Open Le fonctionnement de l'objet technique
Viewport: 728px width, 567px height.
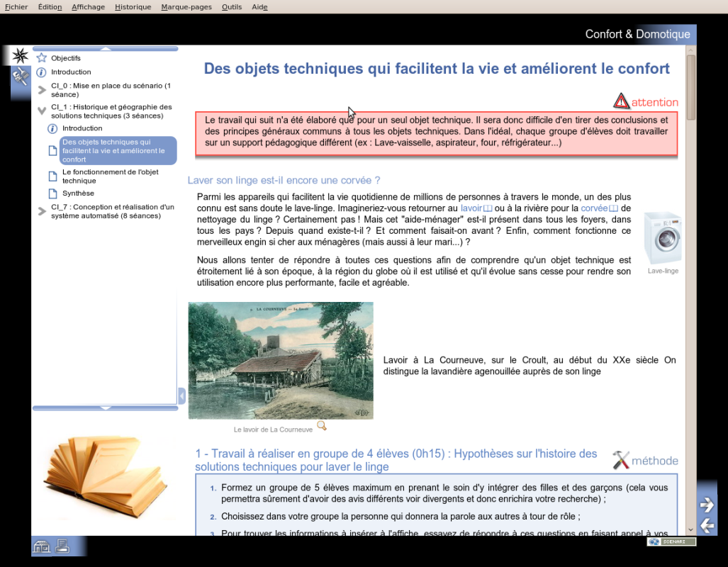[x=111, y=176]
